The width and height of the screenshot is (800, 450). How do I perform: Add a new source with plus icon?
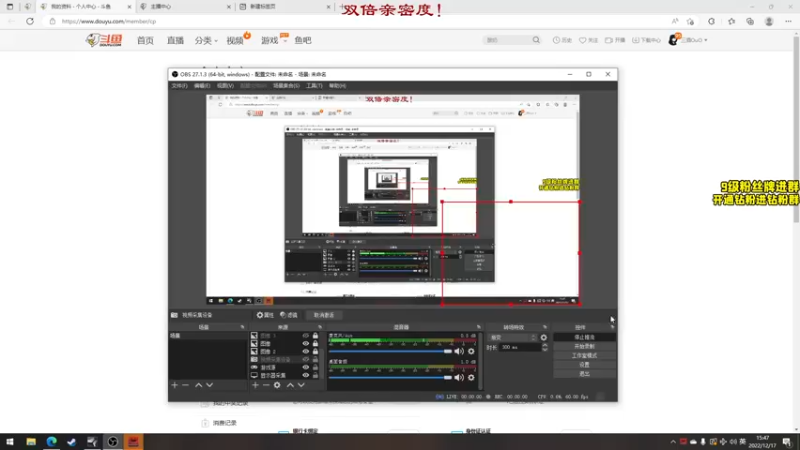(x=255, y=385)
